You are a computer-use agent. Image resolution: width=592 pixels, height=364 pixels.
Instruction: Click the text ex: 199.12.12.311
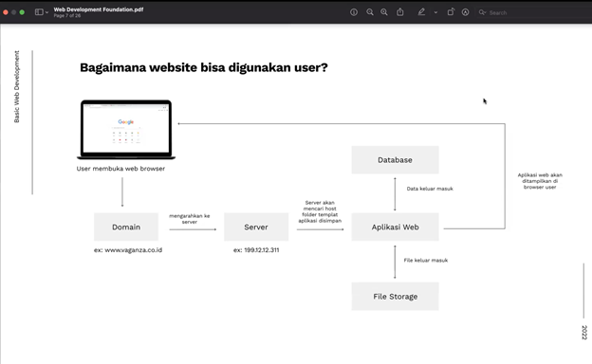(256, 250)
